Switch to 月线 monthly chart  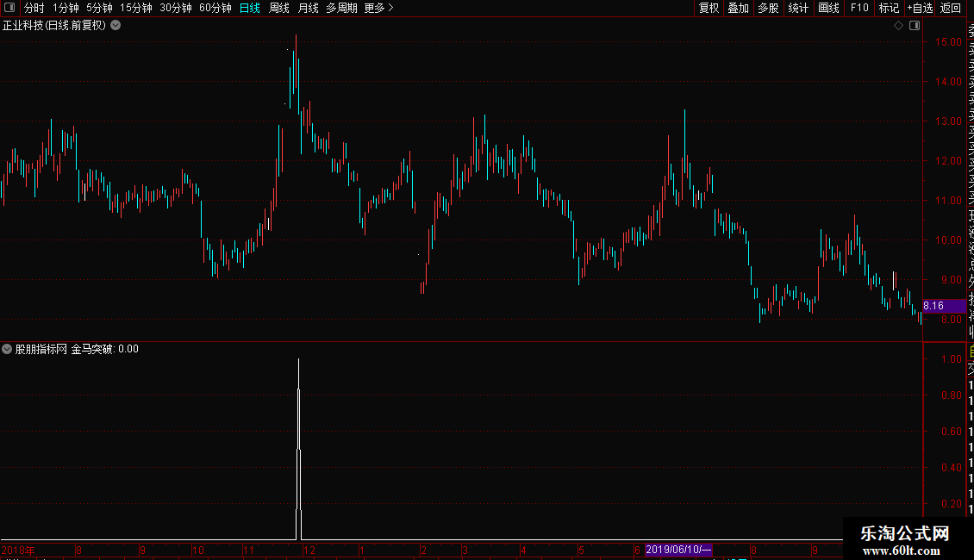tap(308, 8)
